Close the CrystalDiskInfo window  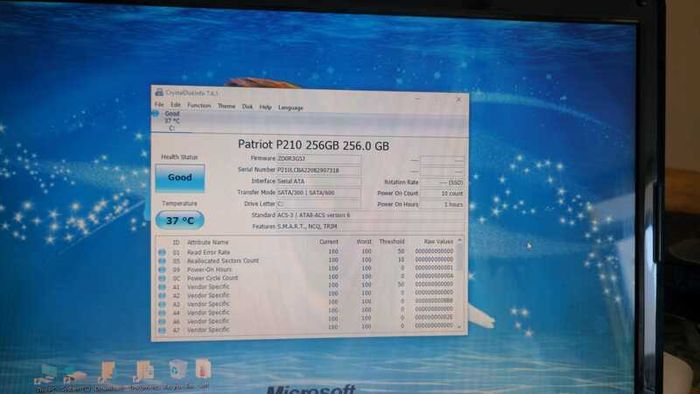point(458,100)
